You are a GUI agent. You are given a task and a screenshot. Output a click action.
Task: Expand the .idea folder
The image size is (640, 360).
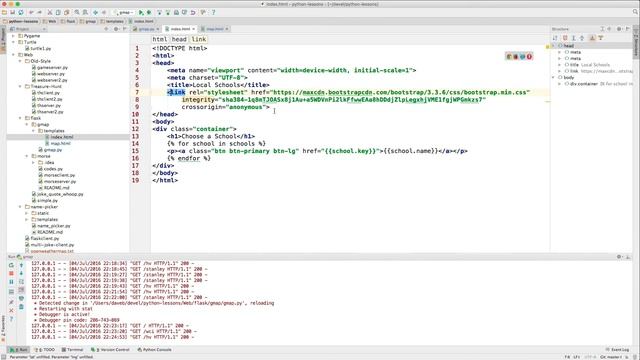[33, 162]
